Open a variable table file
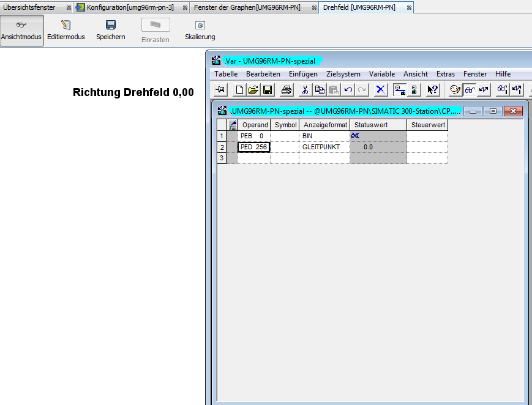Image resolution: width=532 pixels, height=405 pixels. 253,90
